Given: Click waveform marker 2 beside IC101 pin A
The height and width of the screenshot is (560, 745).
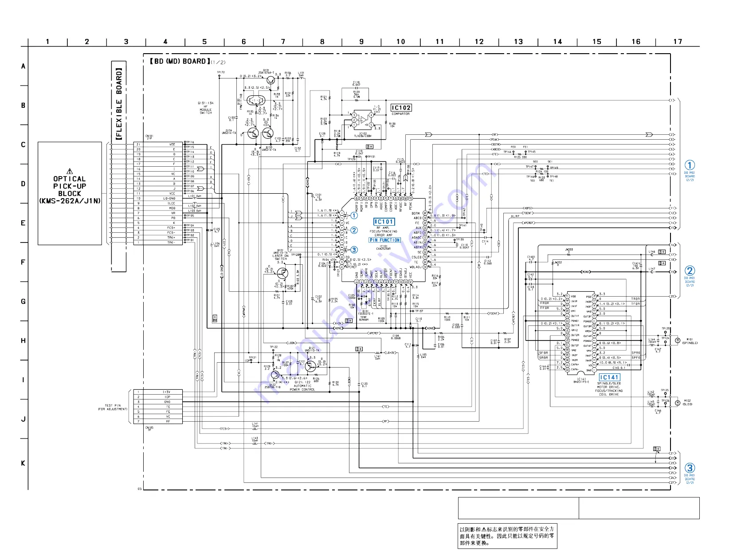Looking at the screenshot, I should pyautogui.click(x=354, y=230).
